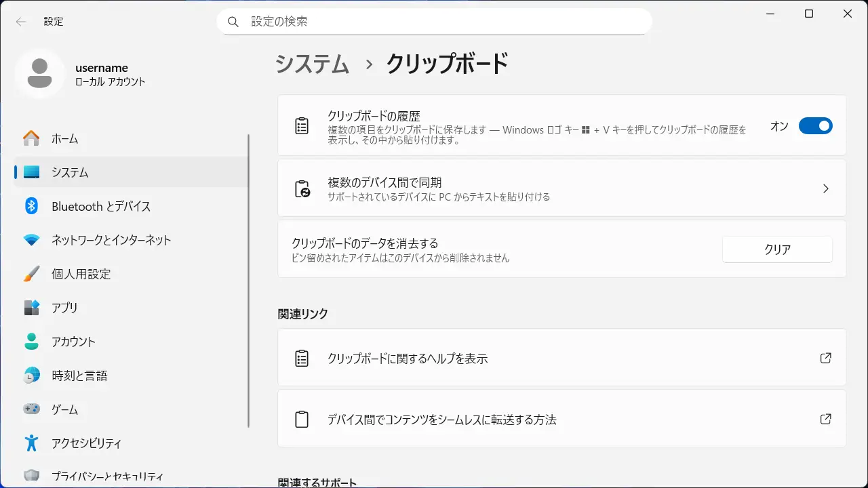This screenshot has height=488, width=868.
Task: Click the 複数のデバイス間で同期 clipboard sync icon
Action: (302, 189)
